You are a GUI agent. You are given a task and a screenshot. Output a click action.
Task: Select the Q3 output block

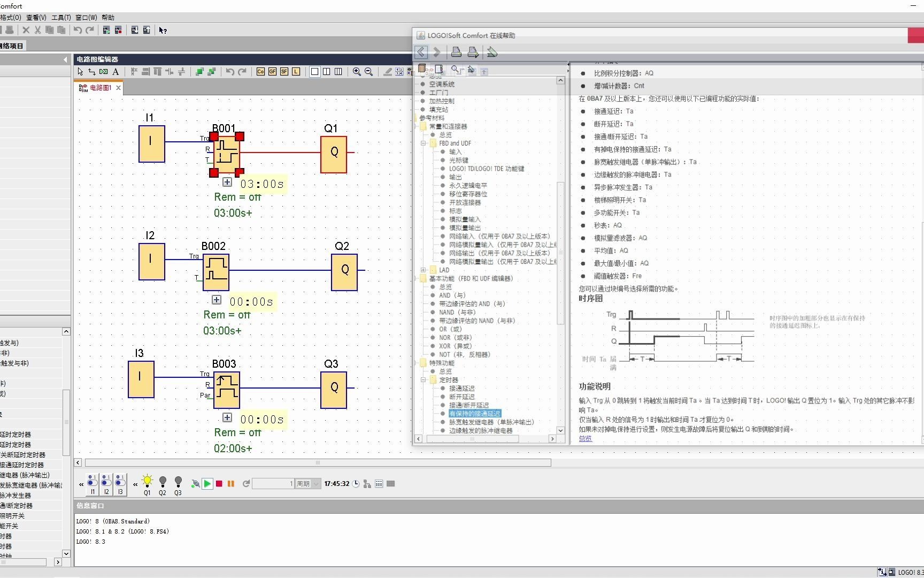[x=334, y=390]
